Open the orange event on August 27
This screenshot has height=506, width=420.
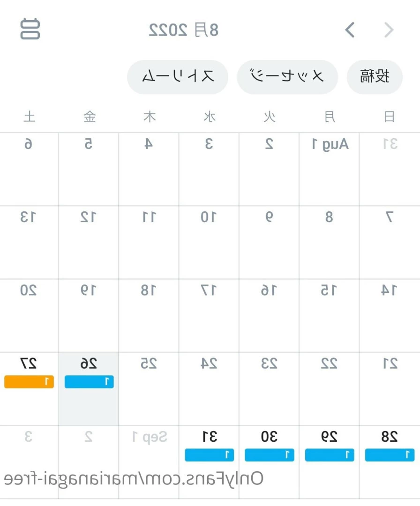click(29, 382)
